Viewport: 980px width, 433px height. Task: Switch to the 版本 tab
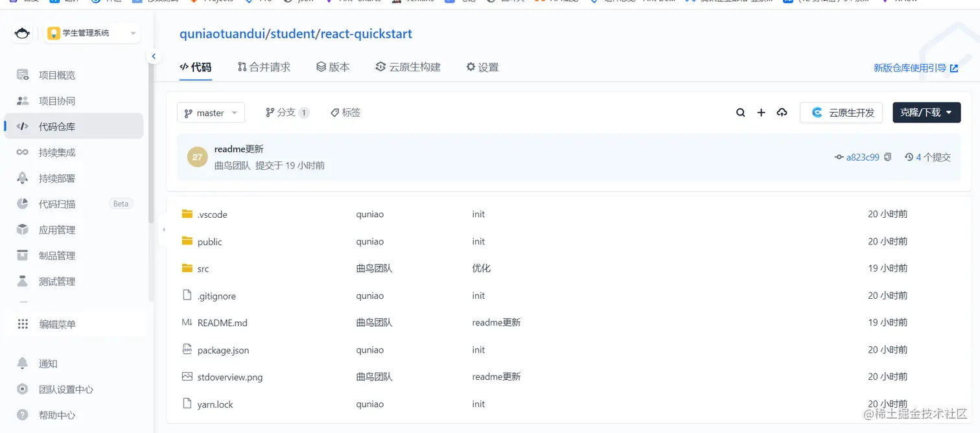click(x=333, y=67)
